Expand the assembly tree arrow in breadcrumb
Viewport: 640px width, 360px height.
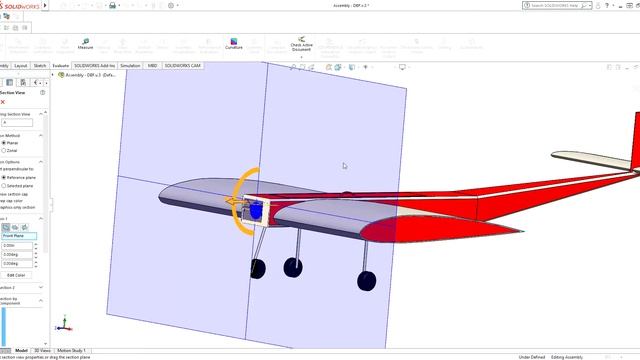(x=53, y=75)
